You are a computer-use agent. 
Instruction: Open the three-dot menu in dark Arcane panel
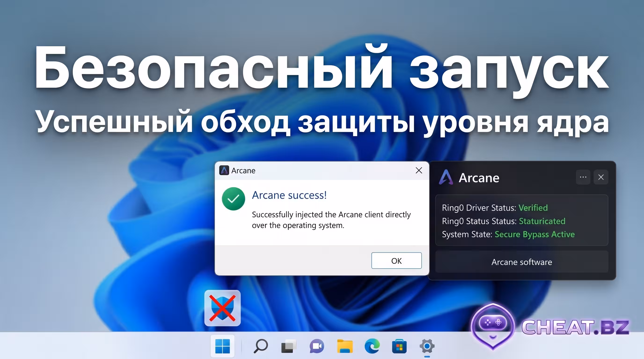coord(583,177)
